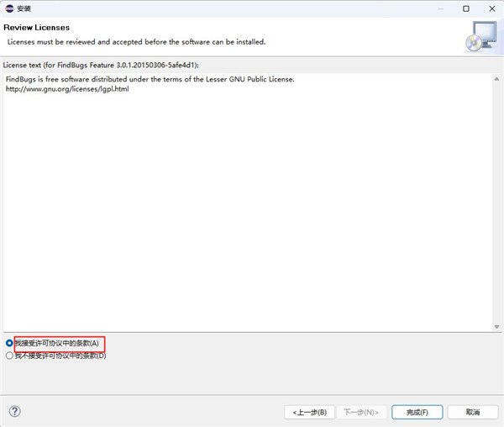
Task: Click the license text scrollbar down arrow
Action: coord(496,327)
